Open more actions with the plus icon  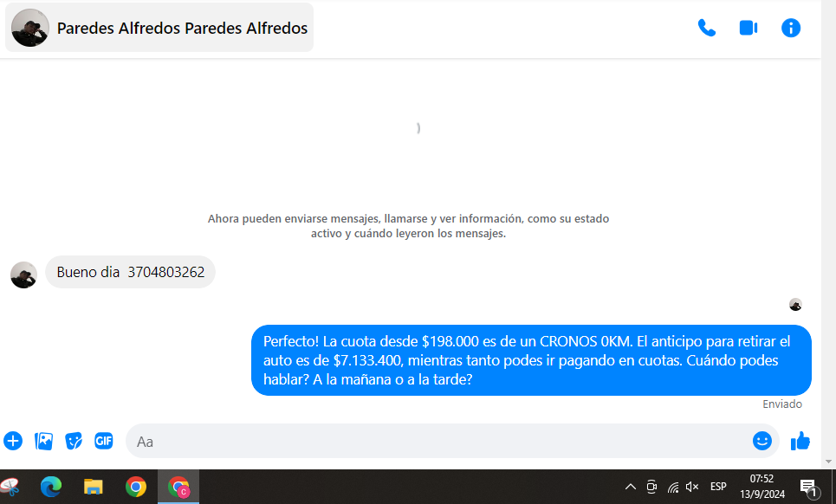(x=13, y=441)
